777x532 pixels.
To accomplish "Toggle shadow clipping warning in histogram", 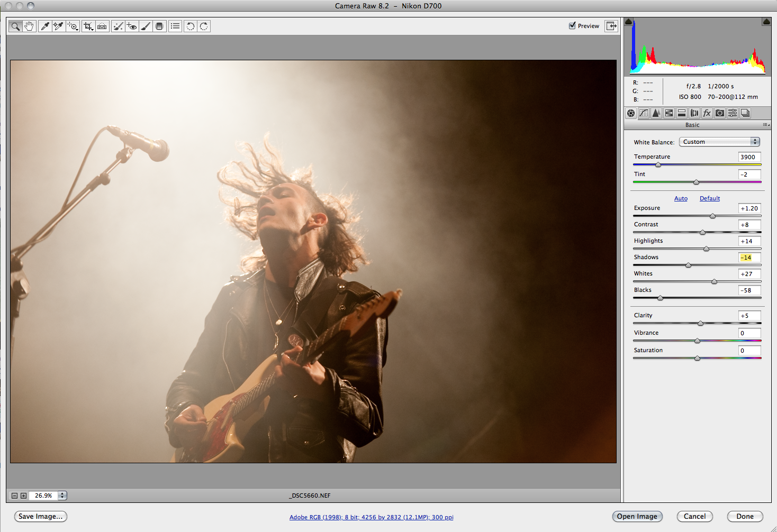I will click(629, 22).
